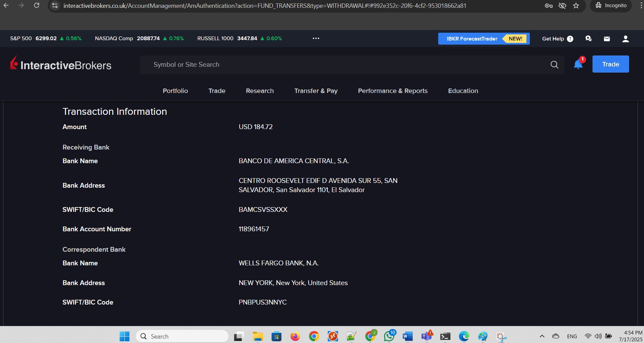Open the IBKR ForecastTrader banner

484,39
